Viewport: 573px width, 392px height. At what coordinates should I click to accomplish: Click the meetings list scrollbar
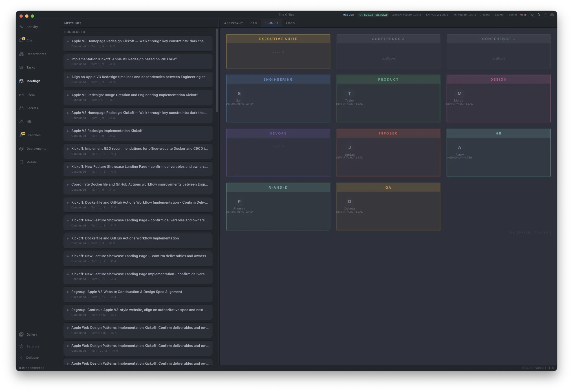pos(217,71)
